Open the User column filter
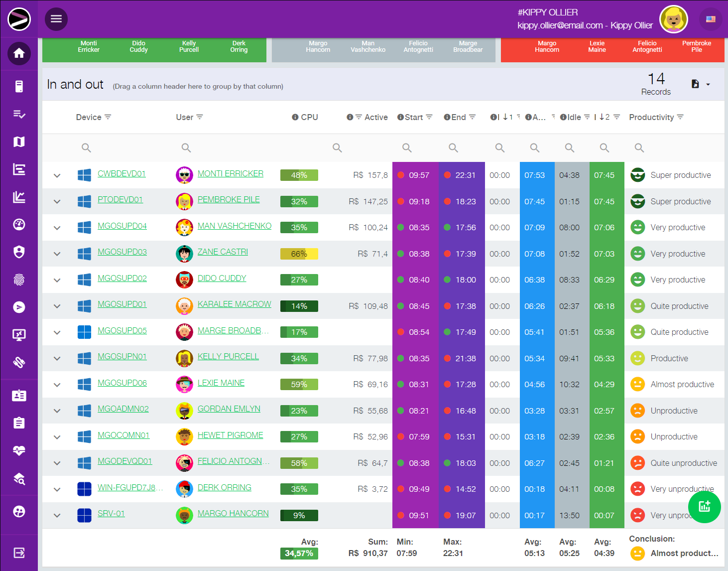The image size is (728, 571). [x=200, y=117]
